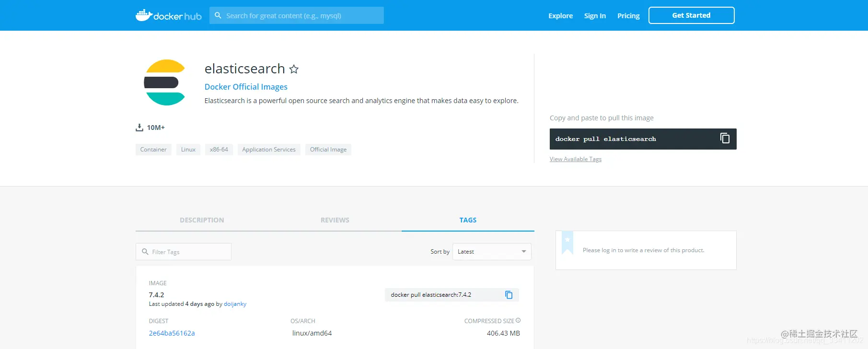Focus the Docker Hub search field

pyautogui.click(x=297, y=15)
